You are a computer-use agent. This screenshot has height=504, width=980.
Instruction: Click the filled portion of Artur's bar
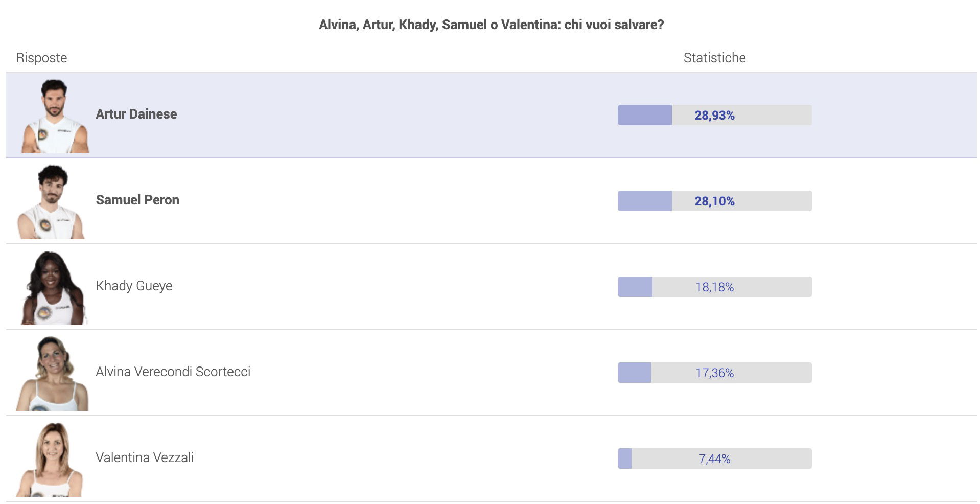645,115
